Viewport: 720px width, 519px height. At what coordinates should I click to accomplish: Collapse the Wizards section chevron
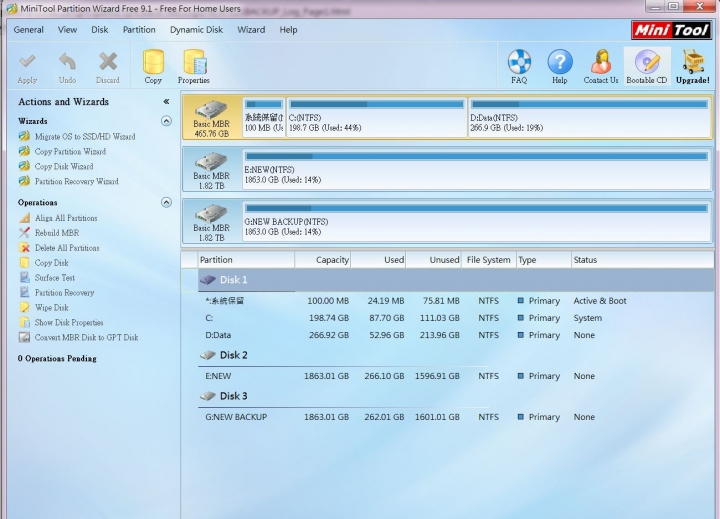(x=166, y=121)
